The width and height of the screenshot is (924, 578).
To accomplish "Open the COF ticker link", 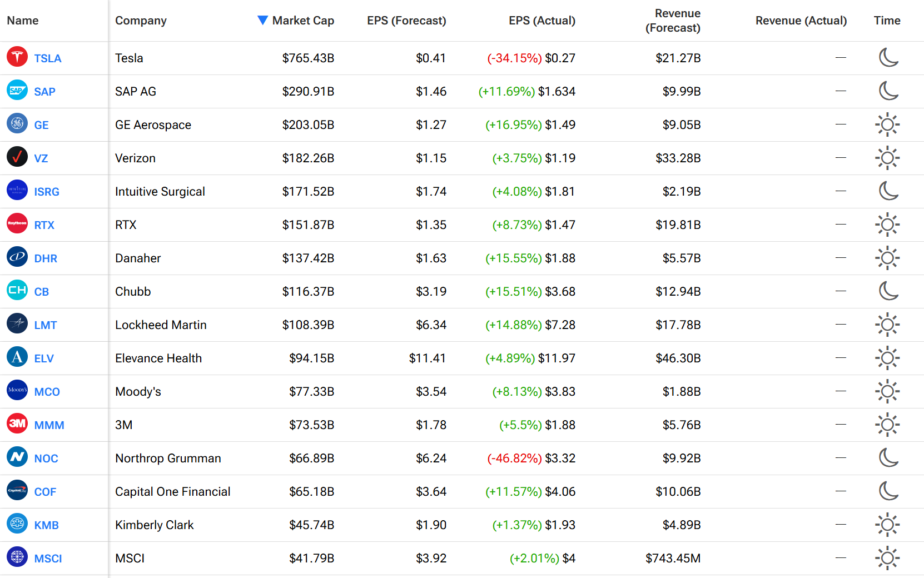I will pos(45,492).
